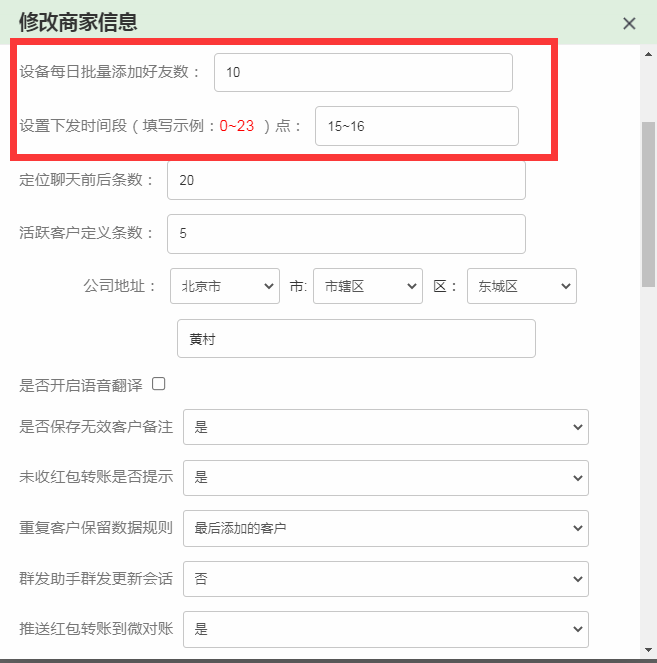This screenshot has height=663, width=657.
Task: Close the 修改商家信息 dialog
Action: (629, 23)
